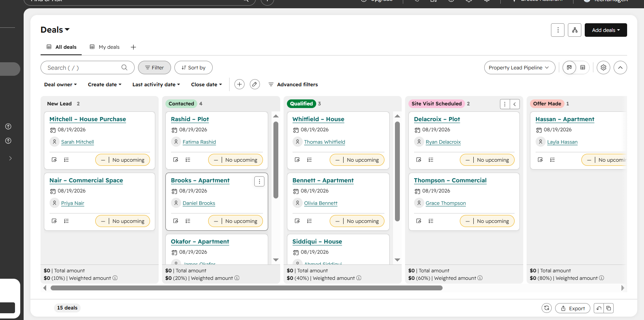Click the Filter button
Screen dimensions: 644x320
(x=155, y=68)
